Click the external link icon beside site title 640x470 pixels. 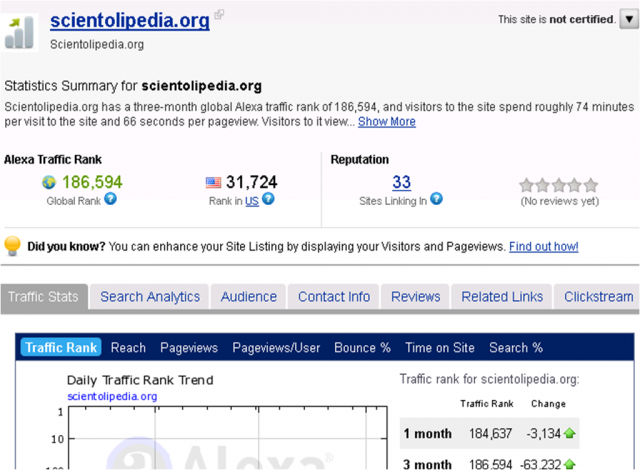[219, 15]
